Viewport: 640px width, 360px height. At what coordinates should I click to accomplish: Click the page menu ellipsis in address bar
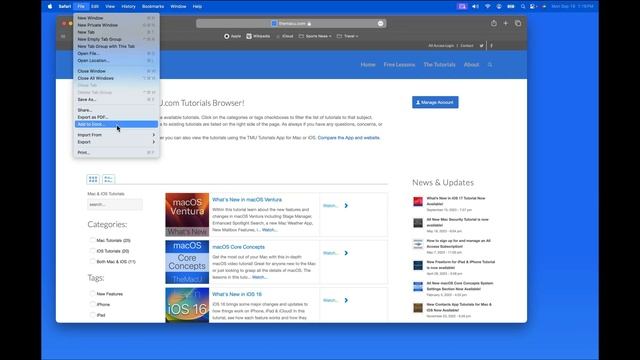coord(380,23)
